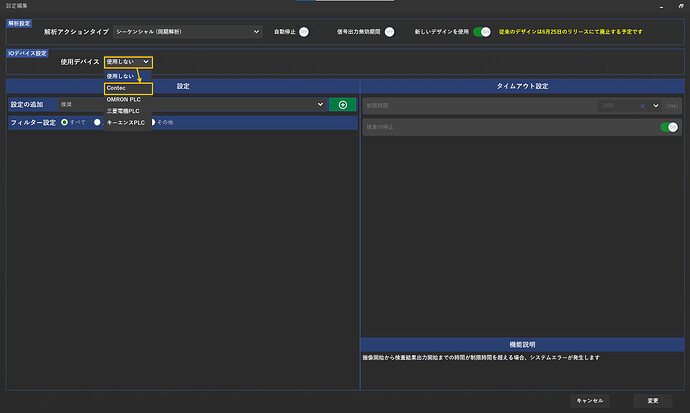This screenshot has width=690, height=413.
Task: Open the 設定の追加 dropdown
Action: click(193, 105)
